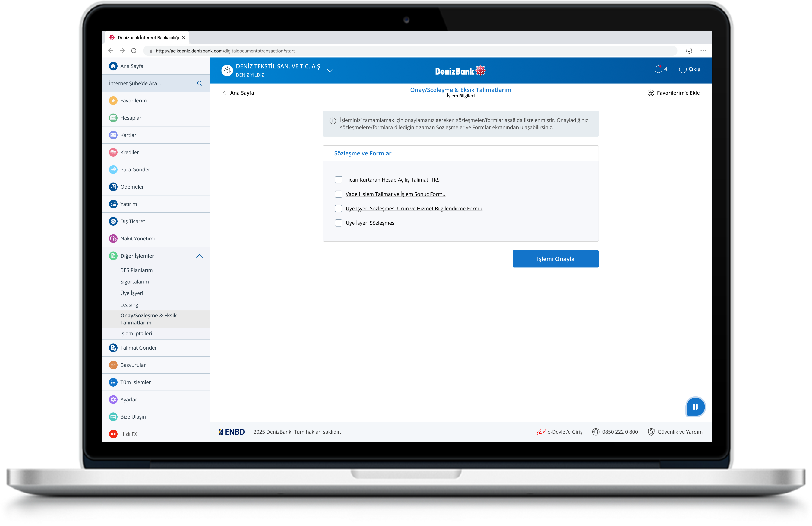
Task: Select the Leasing submenu item
Action: [129, 305]
